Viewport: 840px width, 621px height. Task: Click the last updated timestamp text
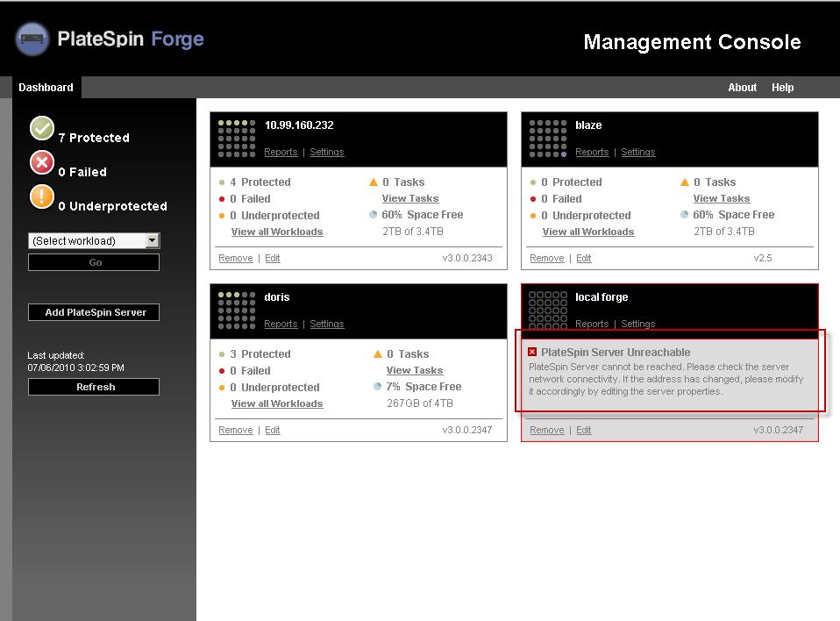[x=75, y=368]
